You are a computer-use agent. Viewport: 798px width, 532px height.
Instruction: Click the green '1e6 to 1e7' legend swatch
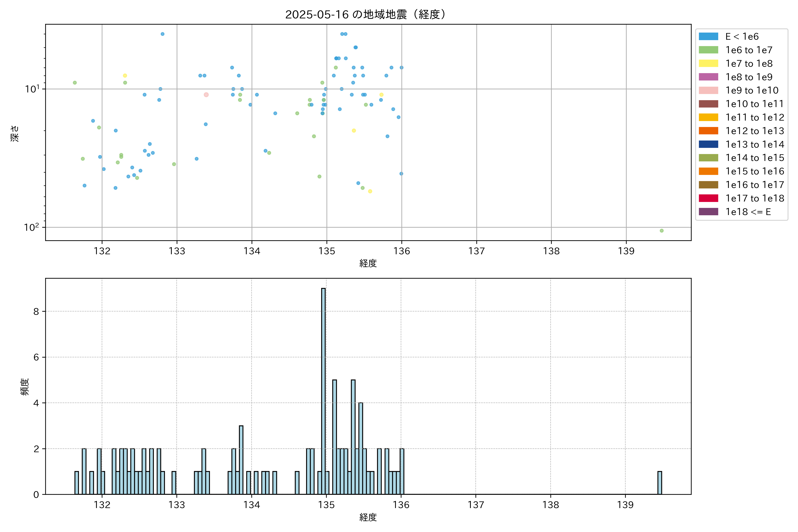tap(708, 50)
